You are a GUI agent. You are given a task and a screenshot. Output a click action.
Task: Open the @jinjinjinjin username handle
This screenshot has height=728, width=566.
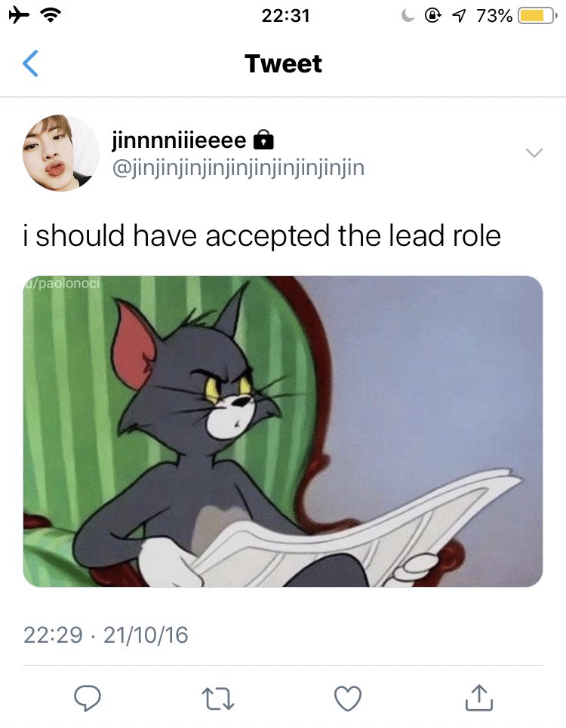[x=238, y=167]
